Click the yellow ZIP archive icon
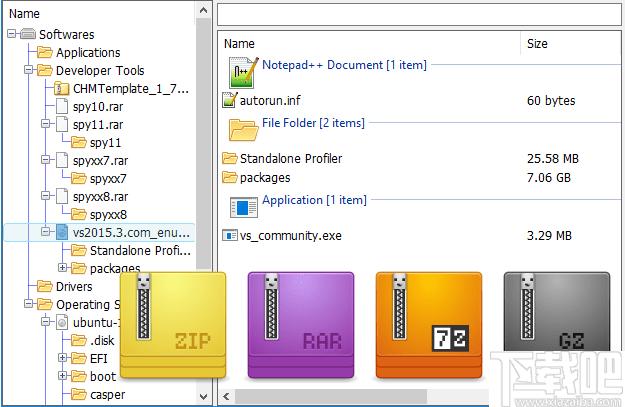 click(x=173, y=325)
